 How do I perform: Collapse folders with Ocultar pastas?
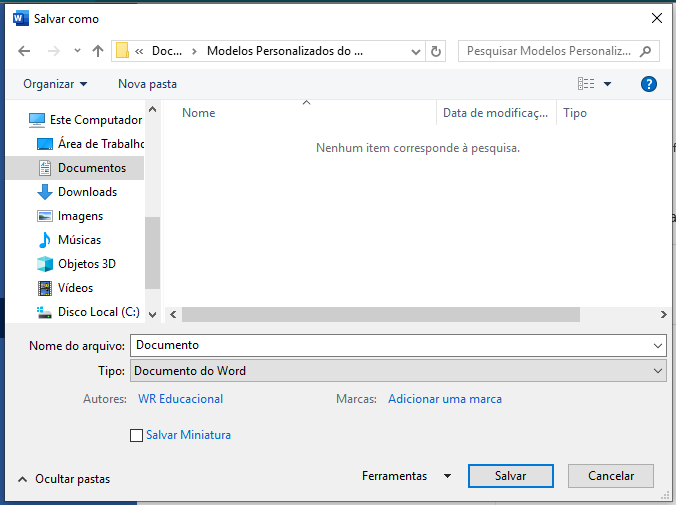[x=64, y=479]
